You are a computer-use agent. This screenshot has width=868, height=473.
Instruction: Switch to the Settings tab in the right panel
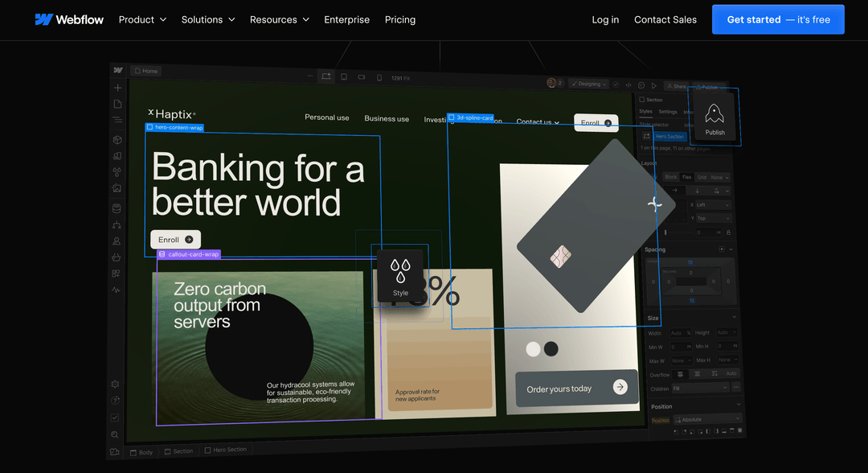point(668,112)
